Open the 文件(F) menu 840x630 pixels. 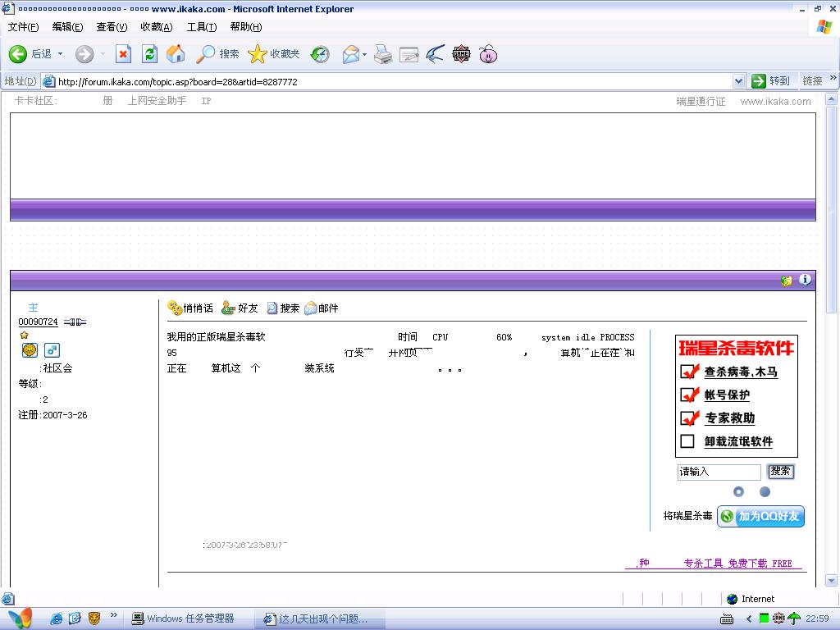coord(23,27)
